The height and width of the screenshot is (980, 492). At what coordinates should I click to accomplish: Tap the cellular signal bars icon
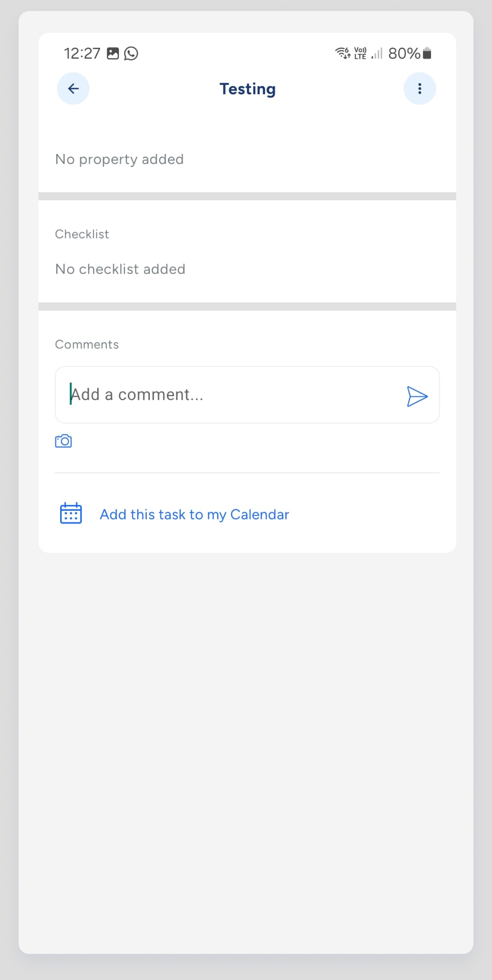click(377, 54)
